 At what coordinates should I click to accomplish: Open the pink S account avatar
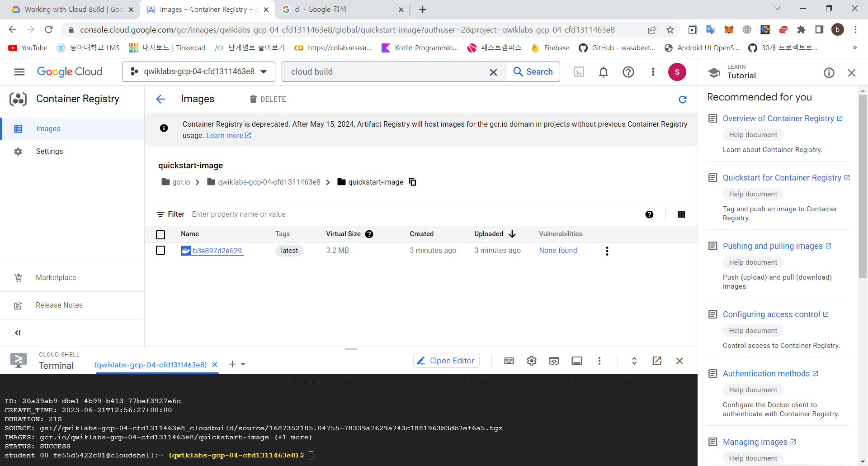coord(677,72)
